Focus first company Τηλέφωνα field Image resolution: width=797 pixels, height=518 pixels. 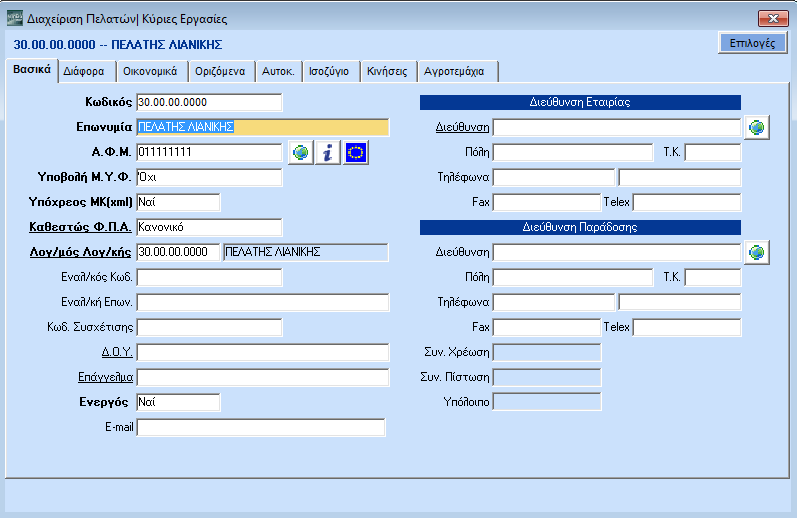click(x=554, y=177)
